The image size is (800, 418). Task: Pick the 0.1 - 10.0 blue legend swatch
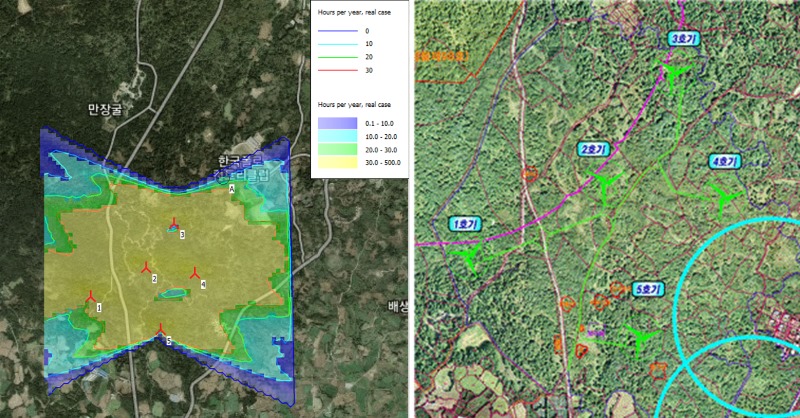click(x=337, y=123)
